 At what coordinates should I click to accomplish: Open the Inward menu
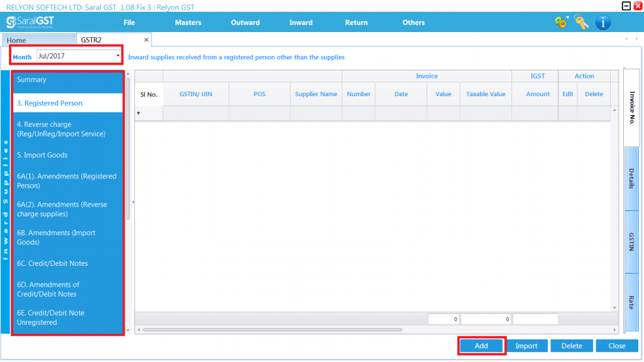coord(301,23)
